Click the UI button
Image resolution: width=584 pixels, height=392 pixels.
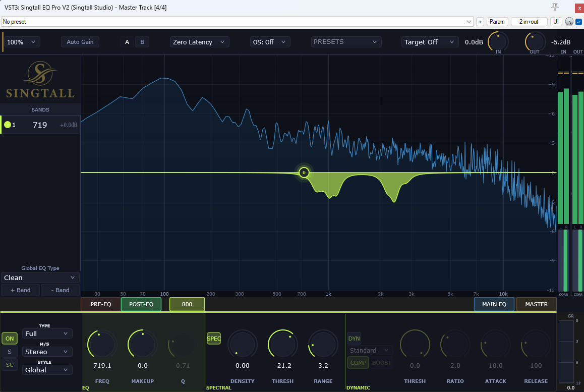click(x=556, y=22)
